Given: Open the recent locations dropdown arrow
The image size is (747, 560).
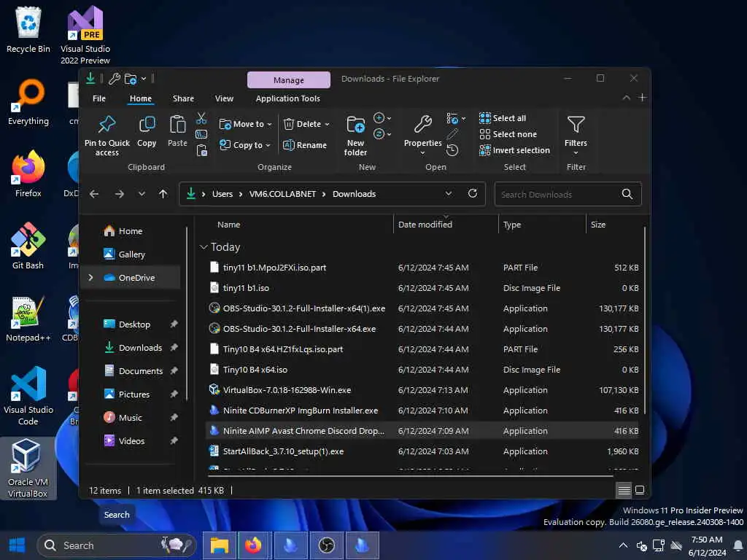Looking at the screenshot, I should [142, 194].
